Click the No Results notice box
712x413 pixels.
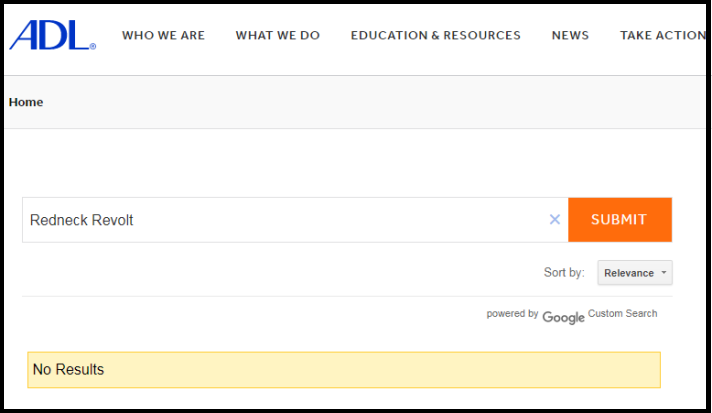pyautogui.click(x=344, y=370)
